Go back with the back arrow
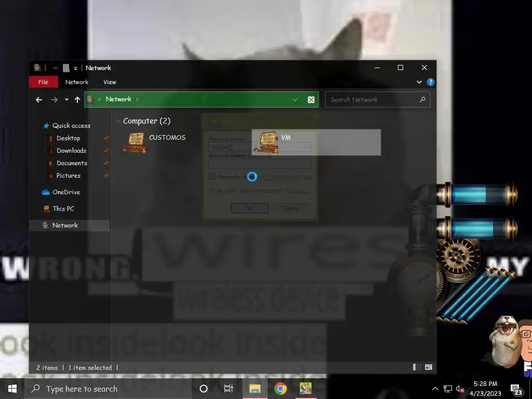The width and height of the screenshot is (532, 399). [39, 100]
